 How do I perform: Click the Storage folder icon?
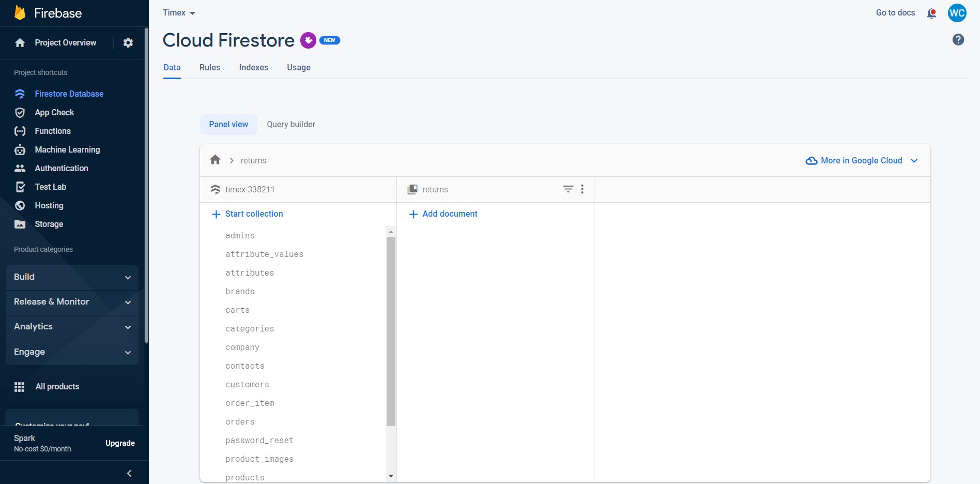pyautogui.click(x=20, y=224)
